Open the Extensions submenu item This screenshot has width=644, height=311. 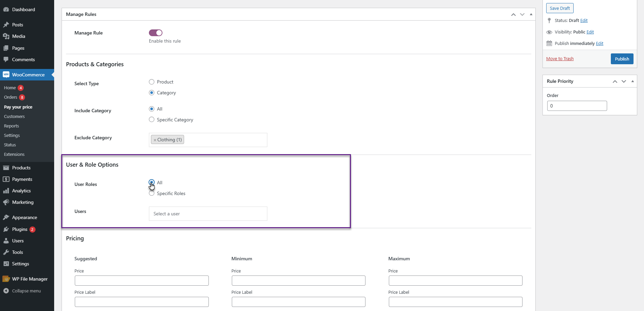(14, 154)
